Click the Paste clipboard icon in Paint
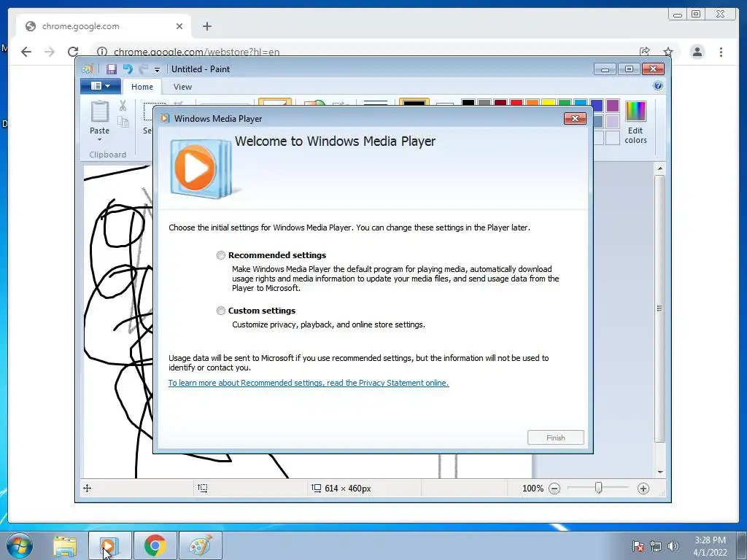The image size is (747, 560). click(x=99, y=112)
